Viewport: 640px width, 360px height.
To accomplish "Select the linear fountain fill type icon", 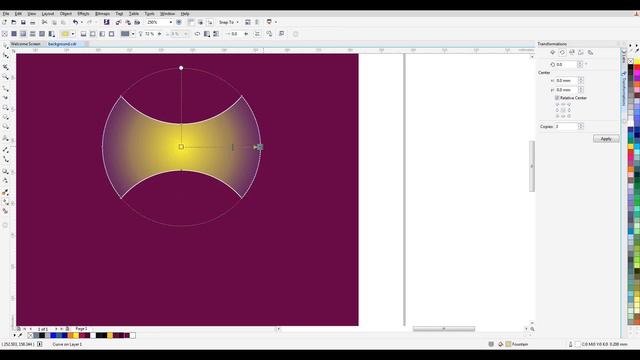I will [x=83, y=34].
